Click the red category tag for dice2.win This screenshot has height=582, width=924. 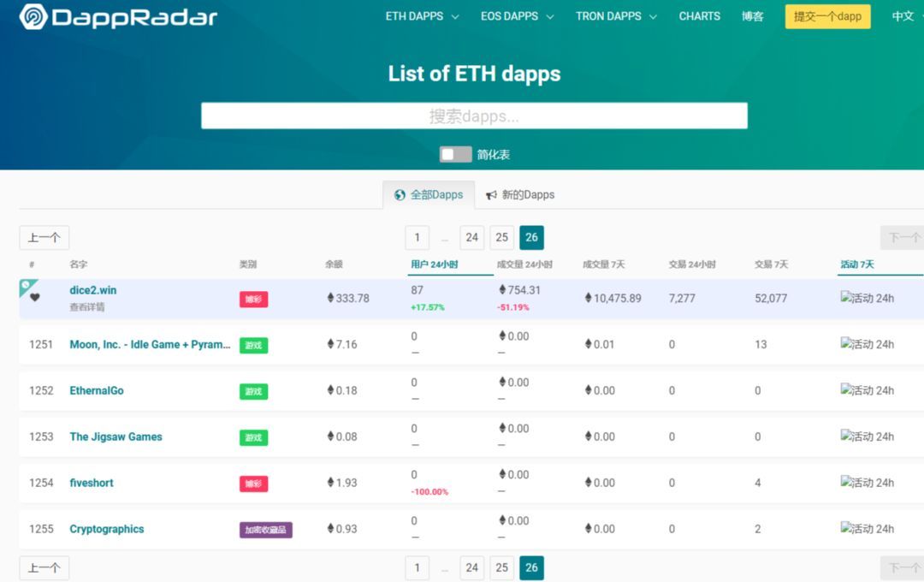pyautogui.click(x=253, y=299)
